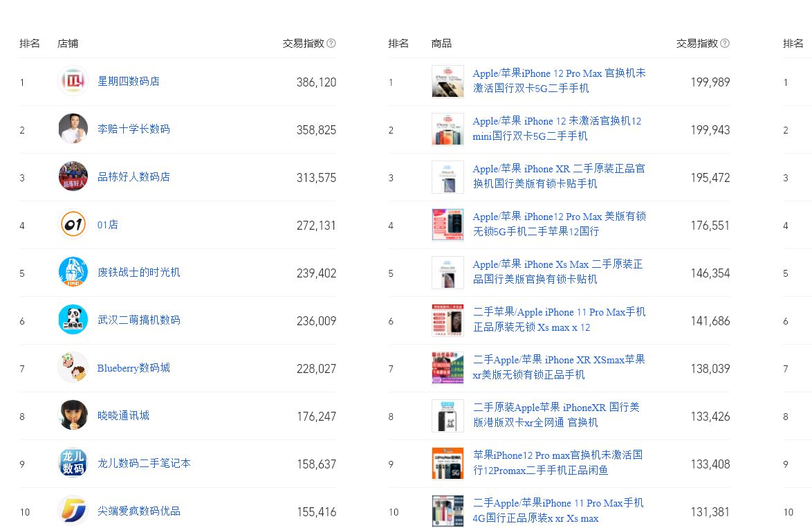Click 尖端爱疯数码优品 store logo

coord(73,511)
